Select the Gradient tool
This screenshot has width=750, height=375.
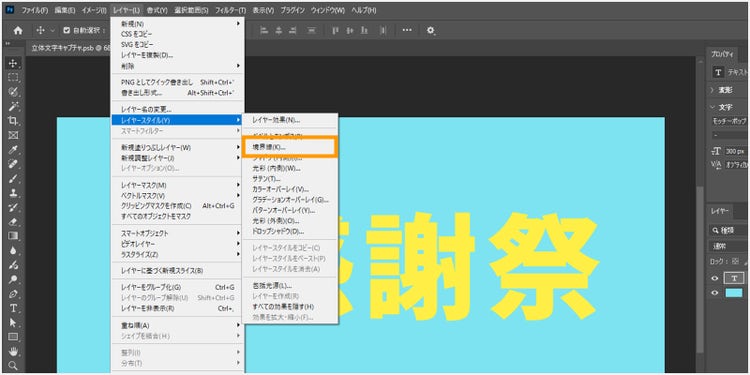coord(13,236)
